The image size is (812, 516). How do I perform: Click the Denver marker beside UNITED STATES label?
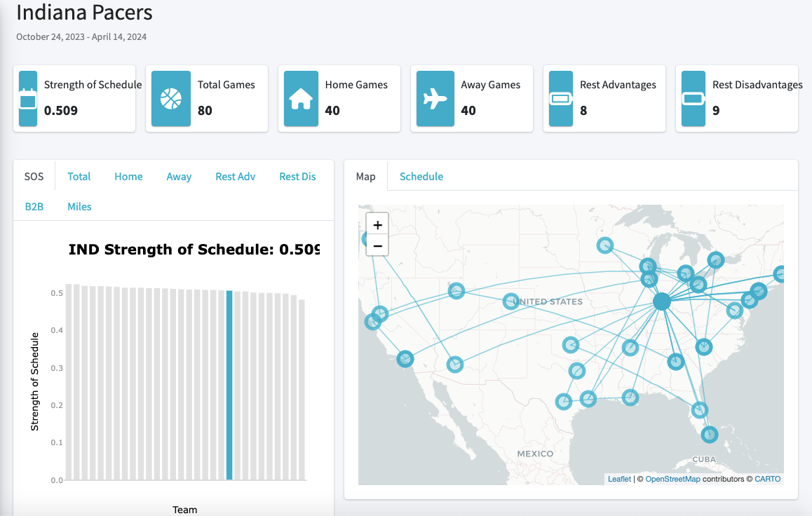tap(511, 301)
